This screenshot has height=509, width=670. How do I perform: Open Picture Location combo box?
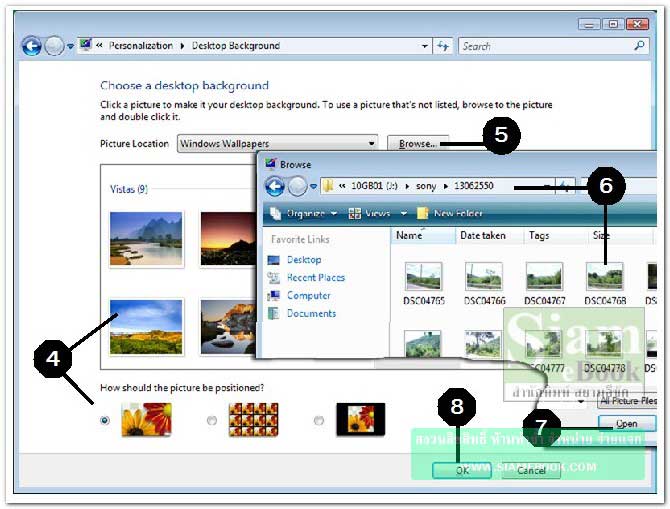[278, 144]
